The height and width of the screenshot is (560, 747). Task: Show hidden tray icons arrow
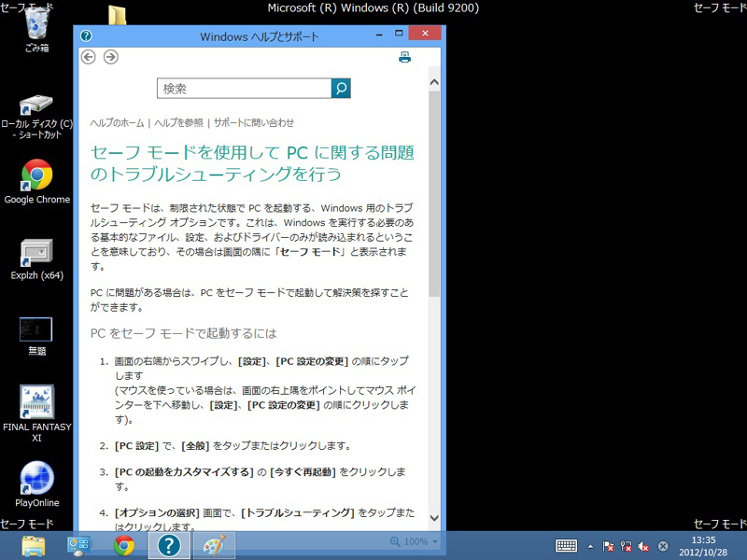[x=590, y=547]
